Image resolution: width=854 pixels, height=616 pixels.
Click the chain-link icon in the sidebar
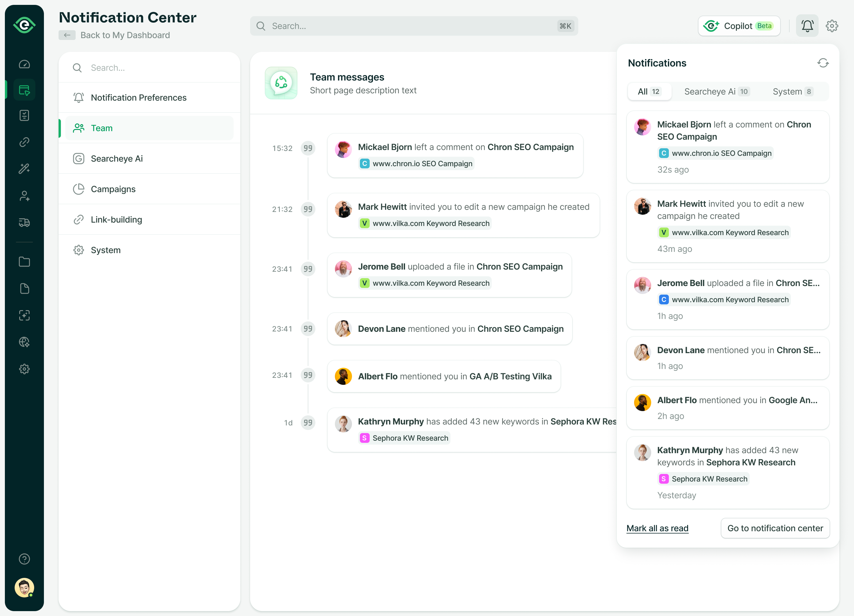pyautogui.click(x=24, y=142)
